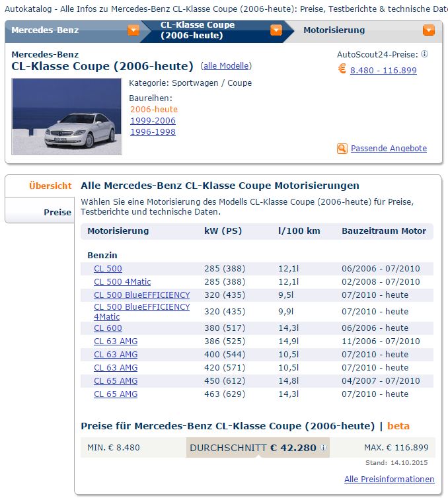This screenshot has height=498, width=448.
Task: Click the Kategorie: Sportwagen / Coupe text
Action: [190, 83]
